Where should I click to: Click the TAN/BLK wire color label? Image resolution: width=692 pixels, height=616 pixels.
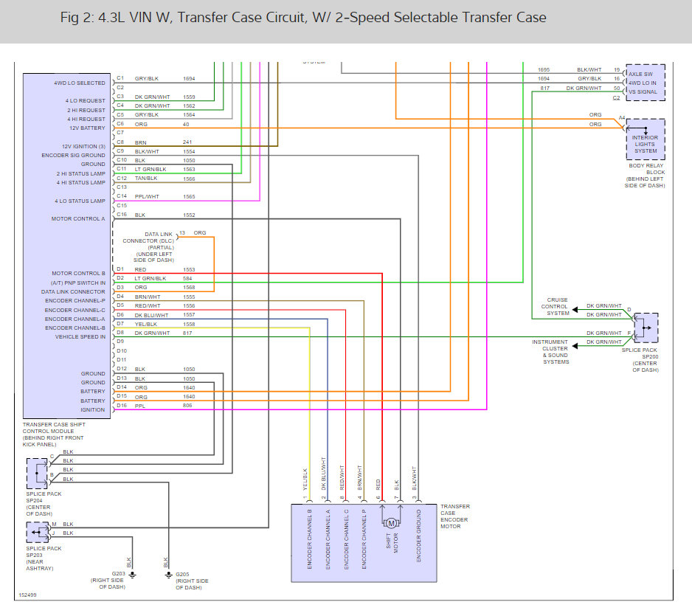pyautogui.click(x=146, y=179)
